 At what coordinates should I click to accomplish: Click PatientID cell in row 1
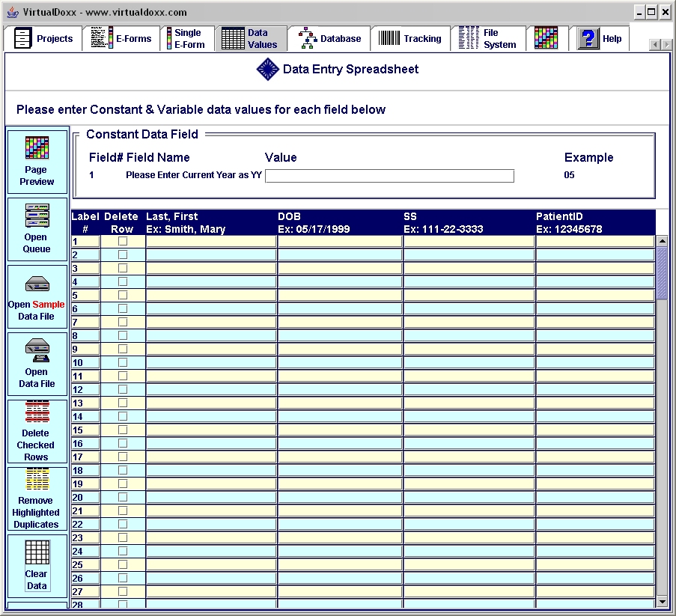[x=595, y=242]
